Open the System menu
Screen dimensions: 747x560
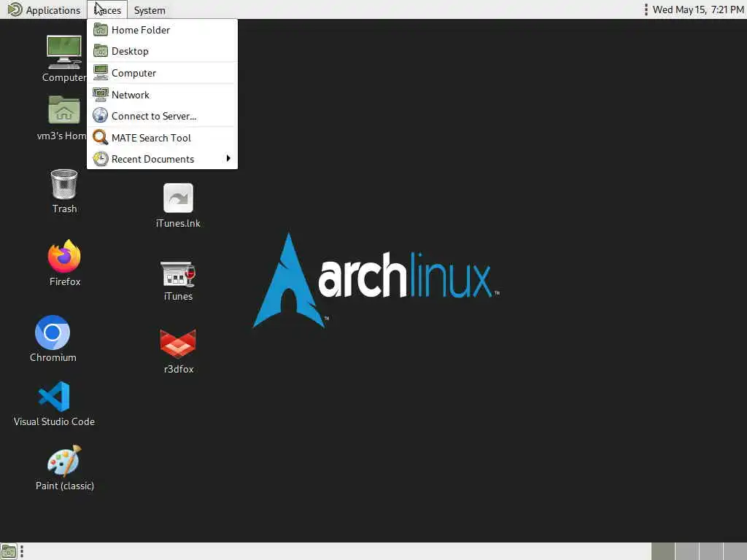coord(150,10)
